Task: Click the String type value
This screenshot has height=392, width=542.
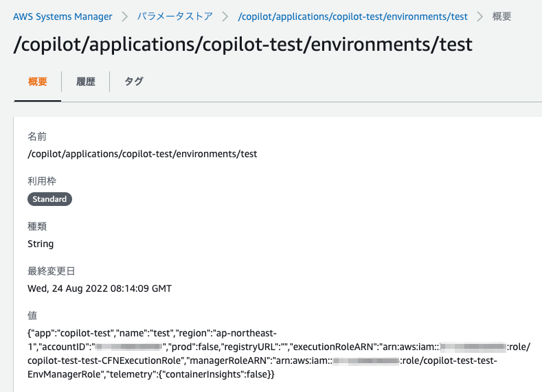Action: pos(41,244)
